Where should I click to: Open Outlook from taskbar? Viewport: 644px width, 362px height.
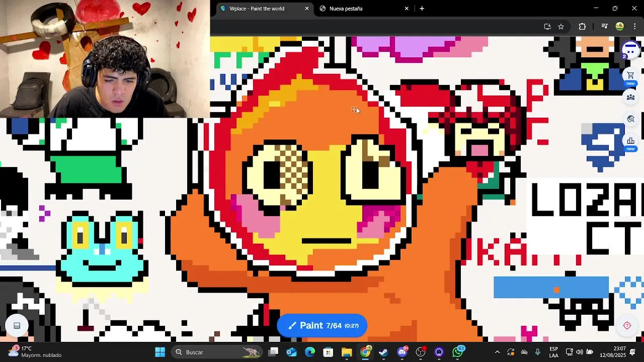point(291,352)
